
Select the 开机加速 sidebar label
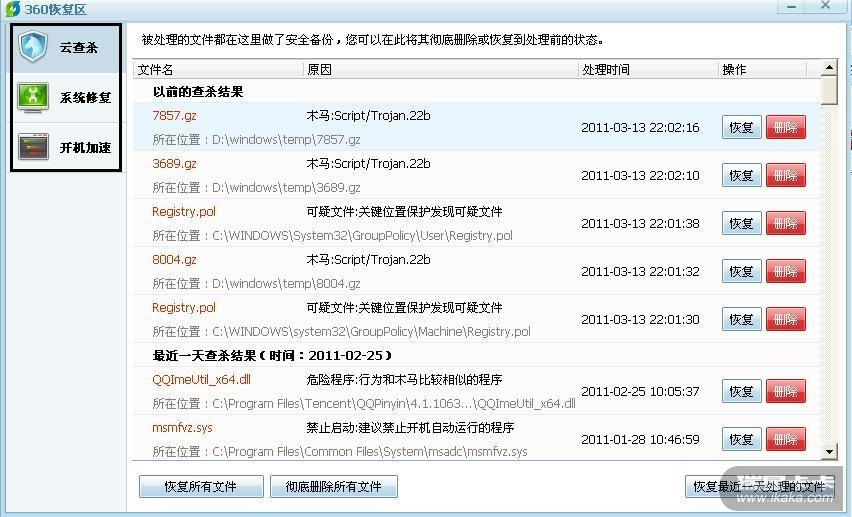click(x=85, y=148)
